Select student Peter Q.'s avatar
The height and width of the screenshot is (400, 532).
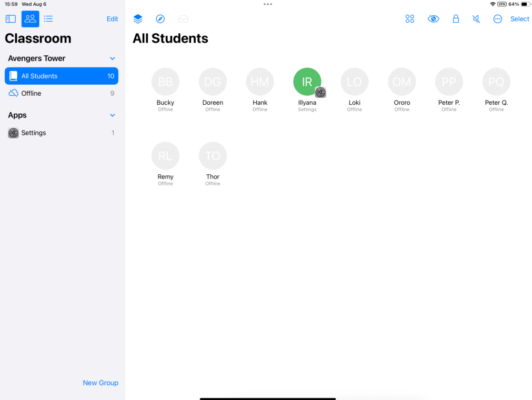[496, 82]
